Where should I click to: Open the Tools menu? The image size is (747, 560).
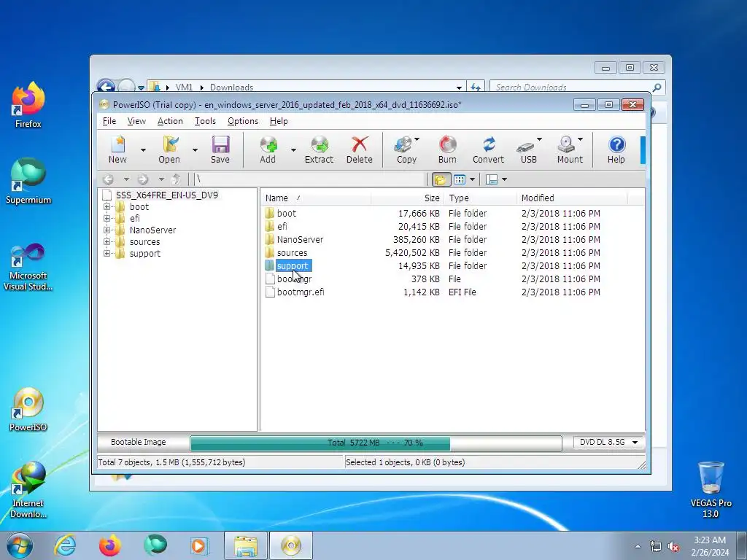click(205, 121)
